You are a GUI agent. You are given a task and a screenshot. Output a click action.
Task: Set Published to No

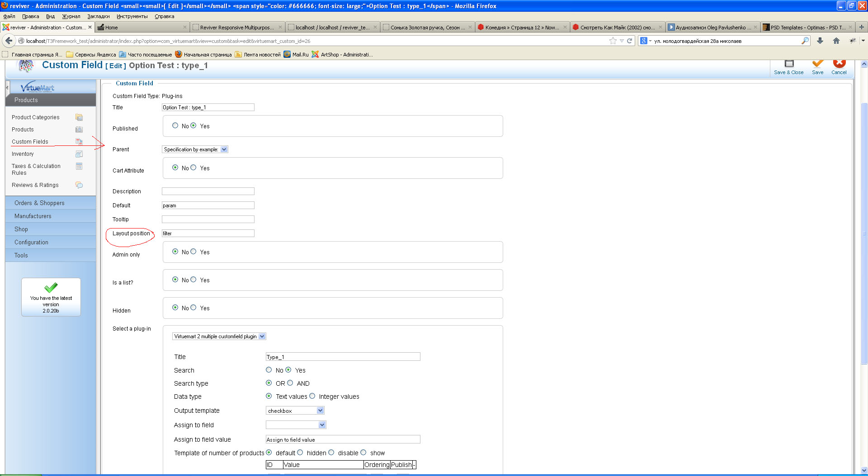(x=175, y=126)
